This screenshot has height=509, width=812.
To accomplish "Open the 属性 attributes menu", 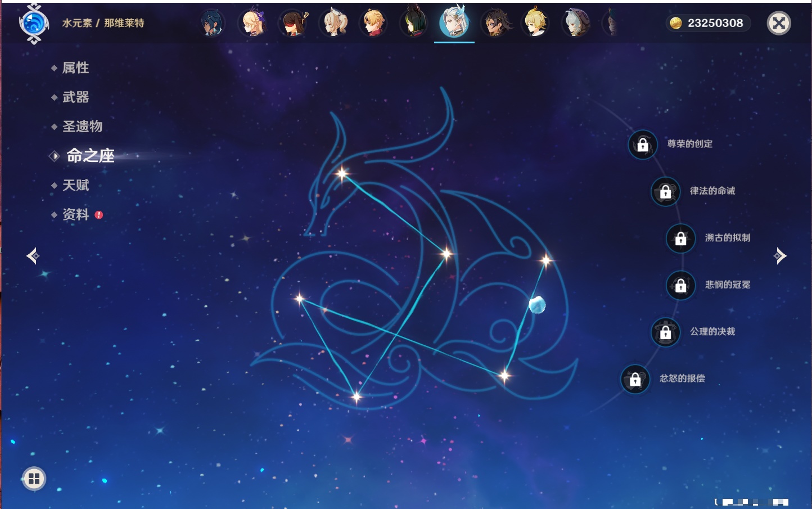I will point(75,68).
